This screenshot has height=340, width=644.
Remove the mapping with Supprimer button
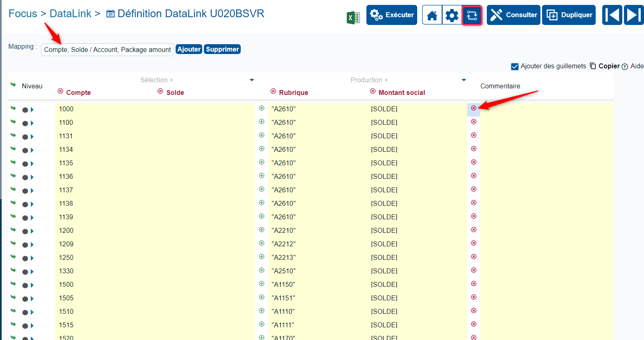[222, 49]
